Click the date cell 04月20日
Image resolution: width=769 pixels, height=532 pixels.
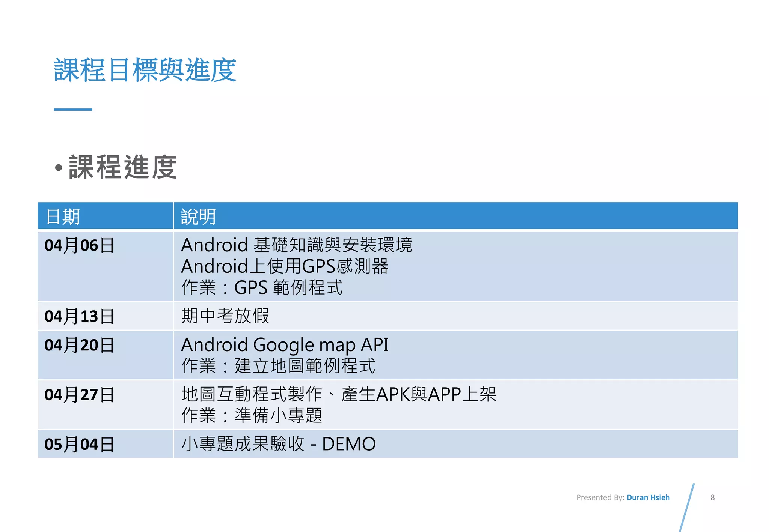(106, 355)
